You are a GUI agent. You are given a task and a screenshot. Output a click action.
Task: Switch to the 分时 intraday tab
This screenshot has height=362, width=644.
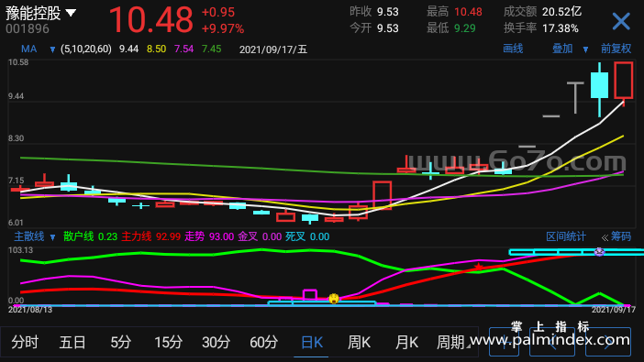coord(25,342)
